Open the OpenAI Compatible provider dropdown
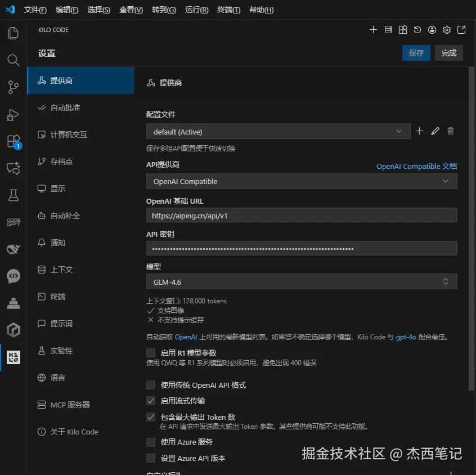 click(x=302, y=181)
